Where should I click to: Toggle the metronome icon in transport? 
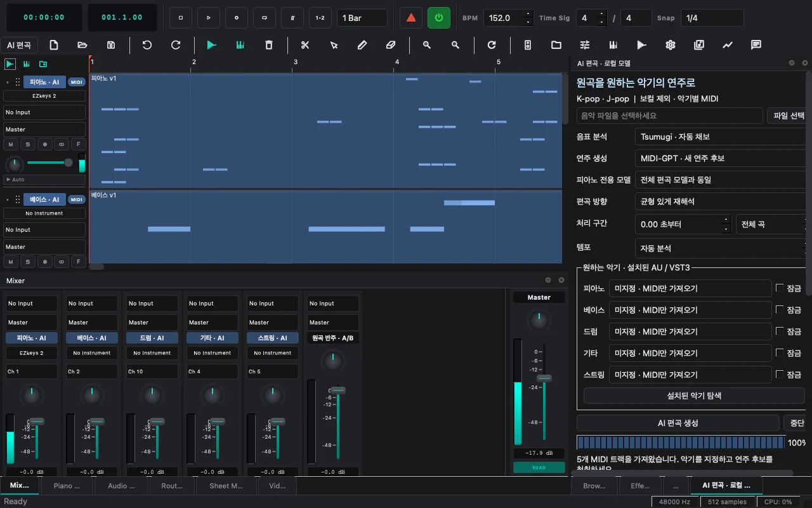click(x=292, y=18)
